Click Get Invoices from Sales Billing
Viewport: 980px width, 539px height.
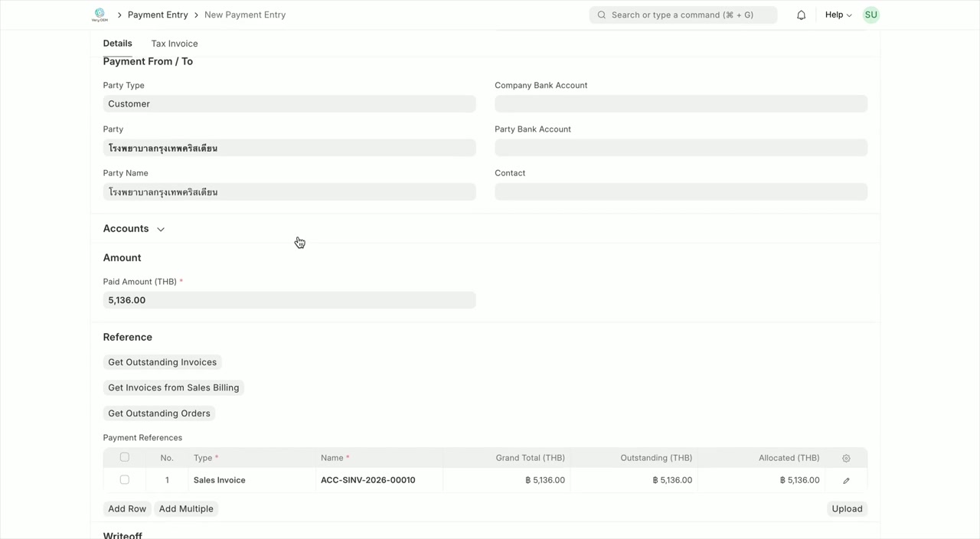[x=173, y=387]
